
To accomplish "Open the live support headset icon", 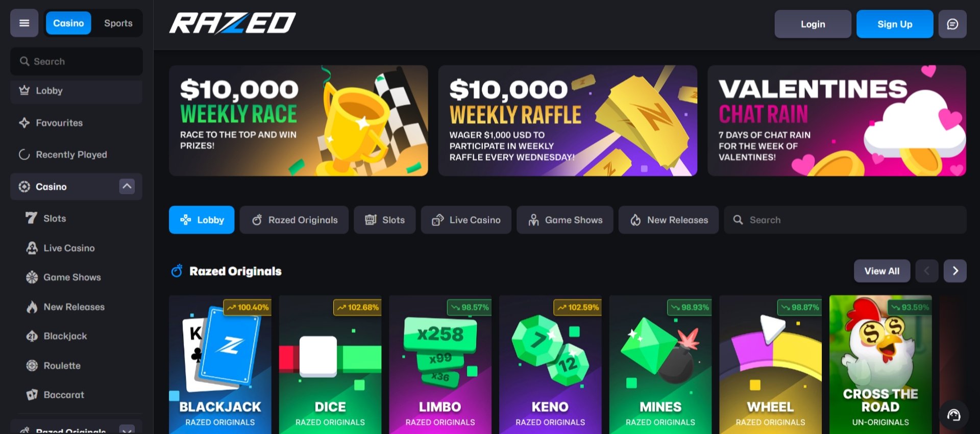I will (x=954, y=415).
